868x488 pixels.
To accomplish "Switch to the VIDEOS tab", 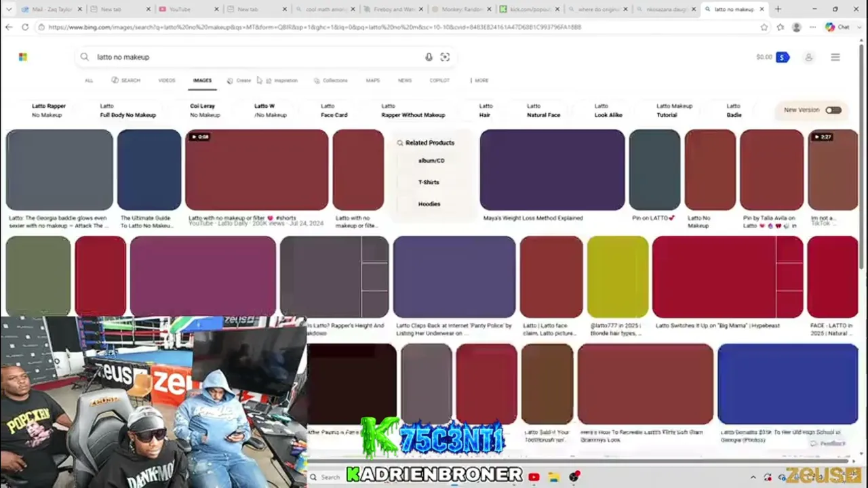I will click(x=167, y=81).
